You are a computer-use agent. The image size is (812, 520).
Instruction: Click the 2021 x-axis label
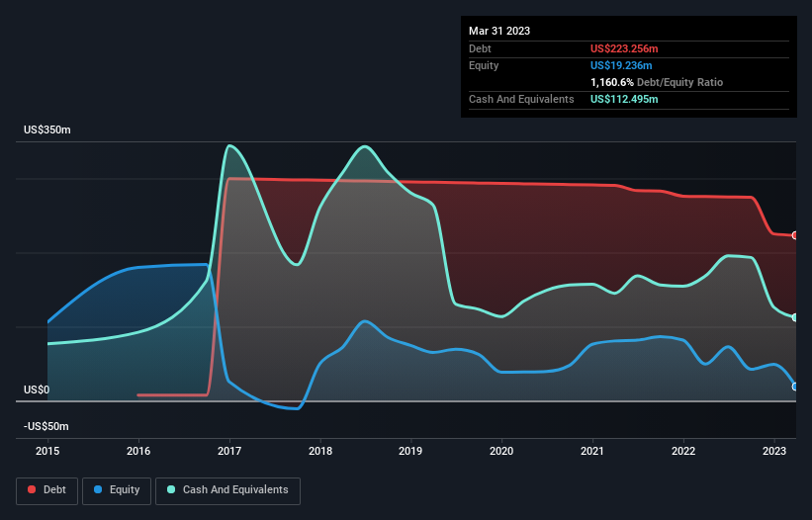[591, 451]
